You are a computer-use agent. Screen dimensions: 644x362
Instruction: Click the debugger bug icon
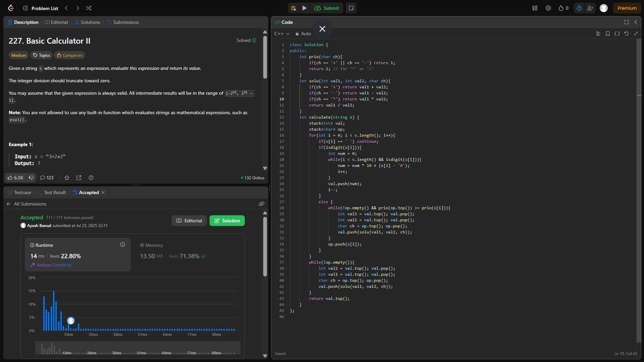[293, 8]
